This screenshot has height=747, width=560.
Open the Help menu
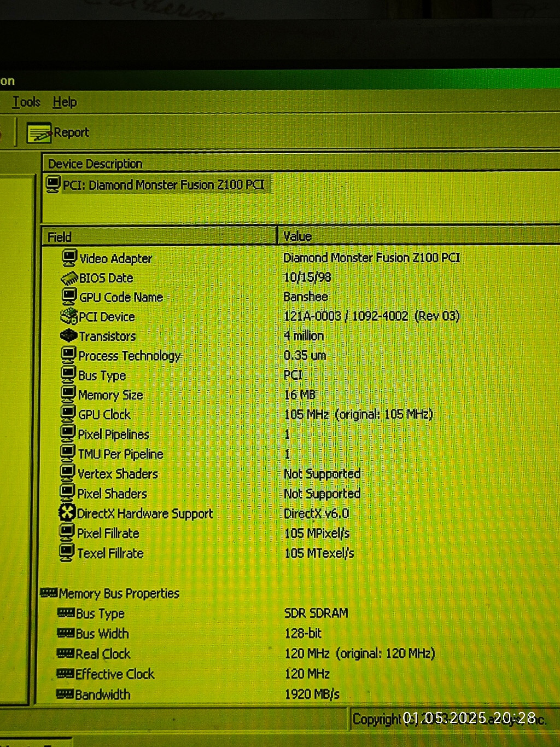click(x=65, y=102)
